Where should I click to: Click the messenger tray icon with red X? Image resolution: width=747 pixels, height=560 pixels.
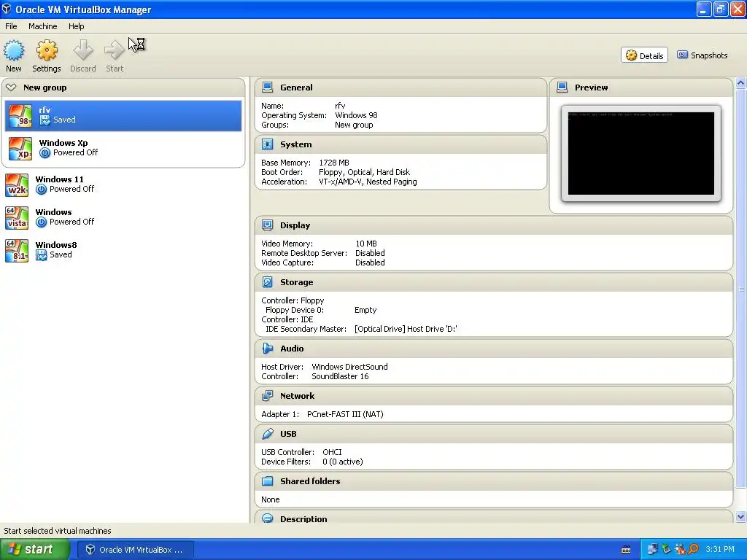(680, 550)
